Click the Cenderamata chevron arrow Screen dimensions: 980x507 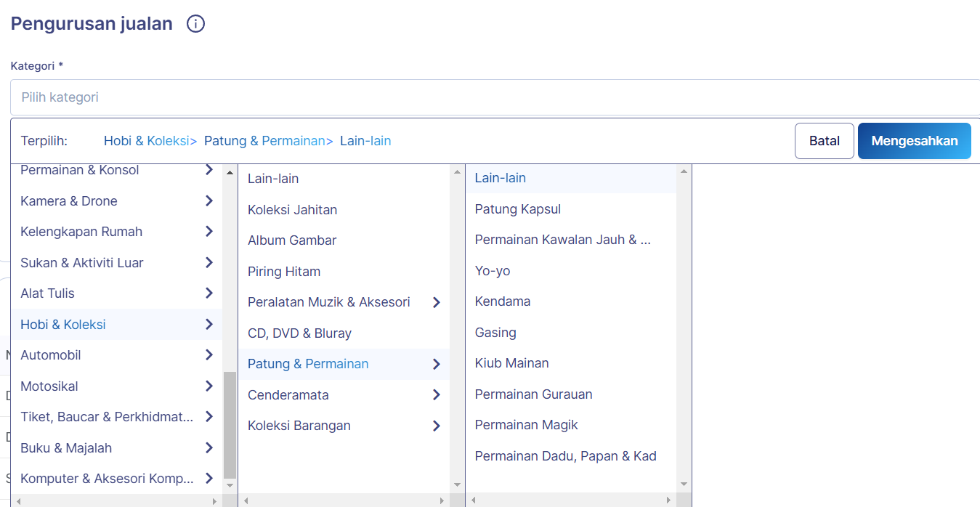click(436, 395)
